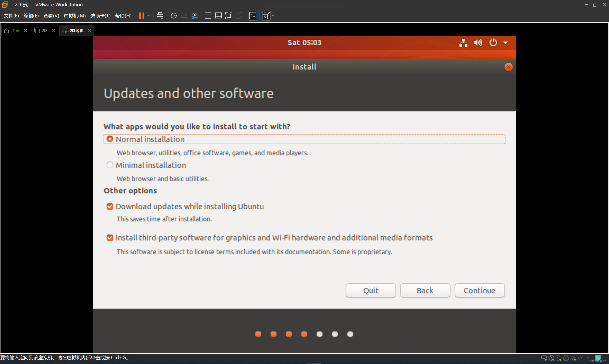This screenshot has height=364, width=609.
Task: Click the virtual printer icon in the status bar
Action: 566,358
